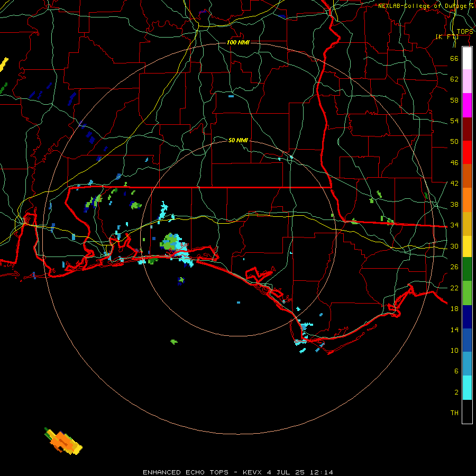476x476 pixels.
Task: Click the yellow echo streak at far left
Action: (4, 65)
